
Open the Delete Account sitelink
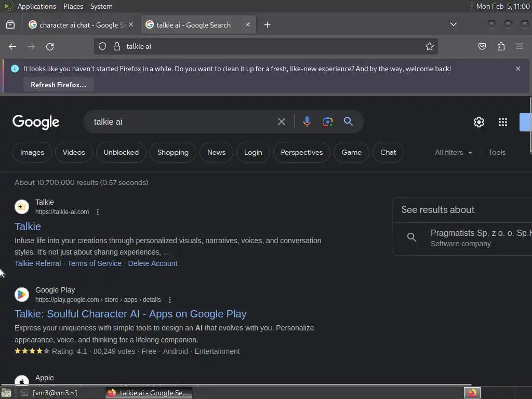click(153, 263)
